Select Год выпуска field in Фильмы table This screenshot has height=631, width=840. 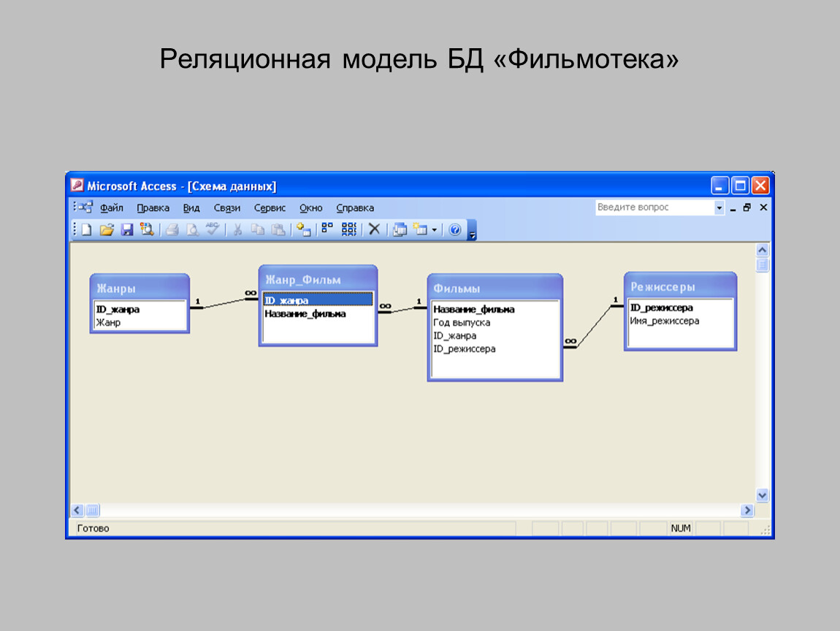(x=462, y=323)
